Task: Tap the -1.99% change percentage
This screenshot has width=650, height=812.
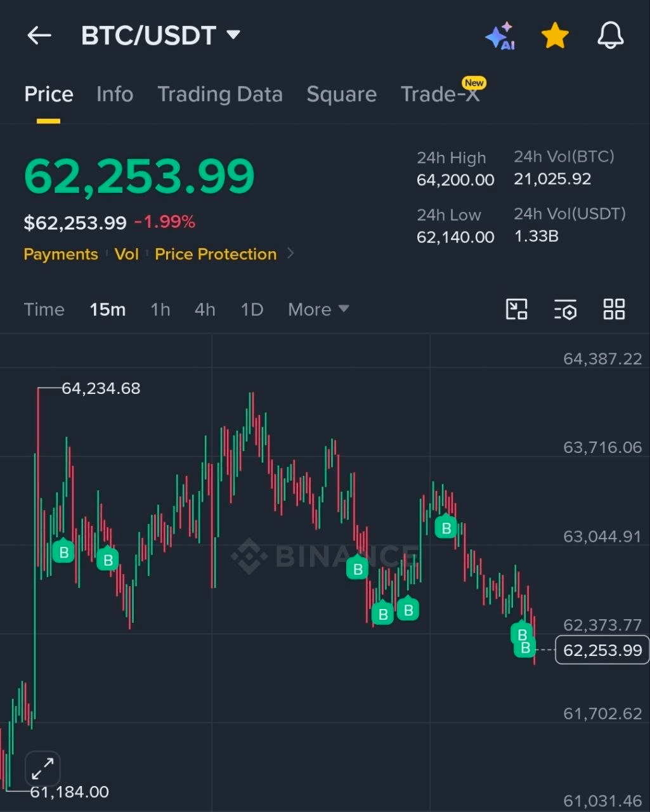Action: click(x=164, y=222)
